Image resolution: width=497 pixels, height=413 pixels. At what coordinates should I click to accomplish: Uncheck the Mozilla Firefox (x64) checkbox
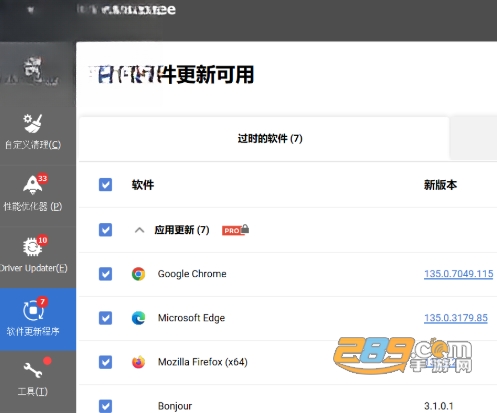tap(105, 362)
